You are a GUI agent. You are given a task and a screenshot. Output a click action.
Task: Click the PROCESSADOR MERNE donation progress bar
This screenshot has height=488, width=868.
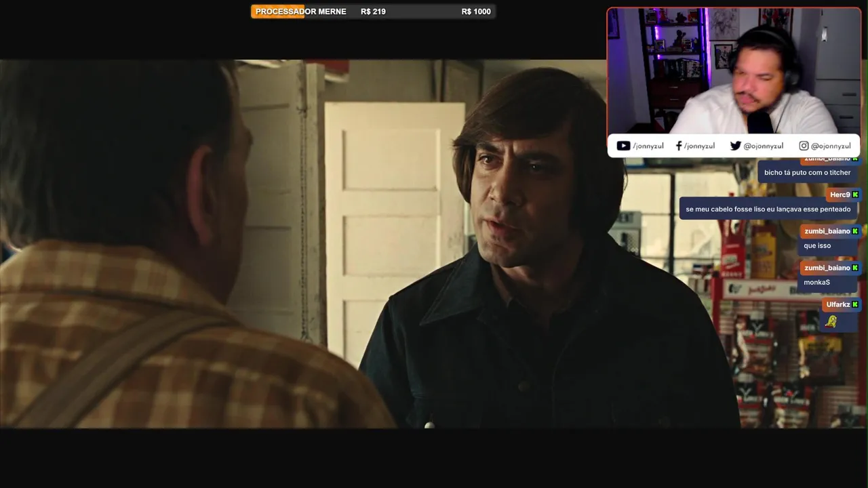pyautogui.click(x=373, y=12)
